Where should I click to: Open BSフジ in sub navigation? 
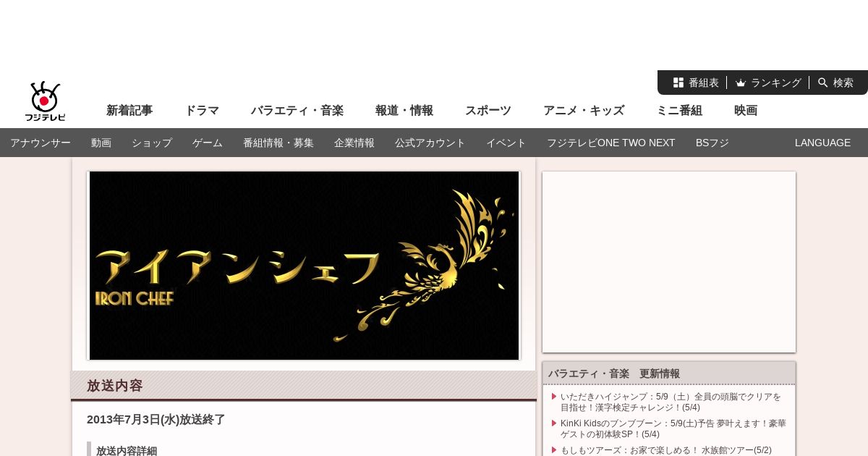pos(712,143)
